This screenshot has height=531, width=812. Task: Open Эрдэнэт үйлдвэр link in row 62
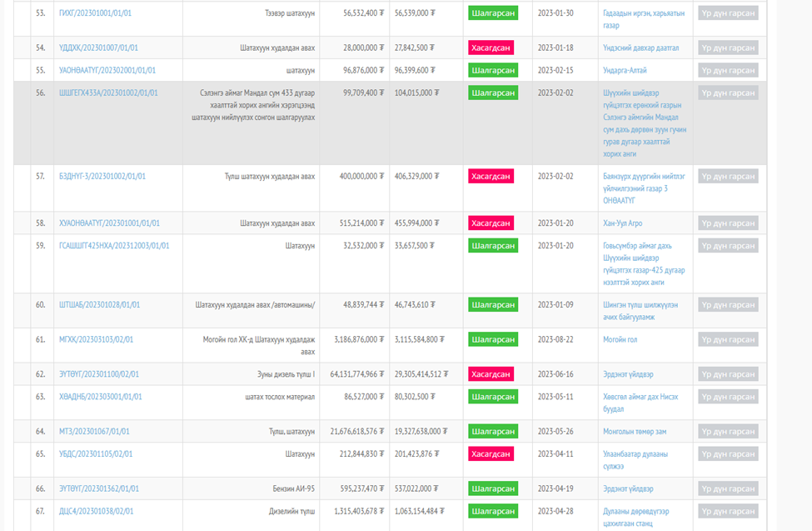tap(628, 374)
